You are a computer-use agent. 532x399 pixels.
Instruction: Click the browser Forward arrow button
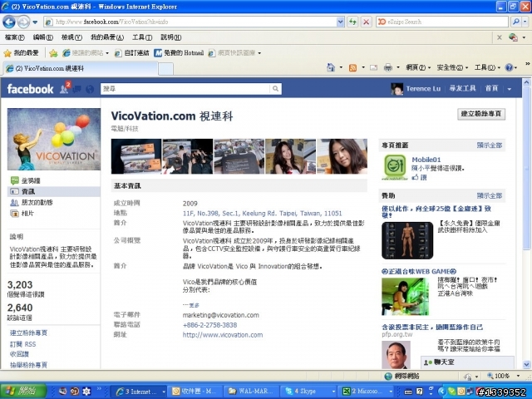click(x=23, y=22)
